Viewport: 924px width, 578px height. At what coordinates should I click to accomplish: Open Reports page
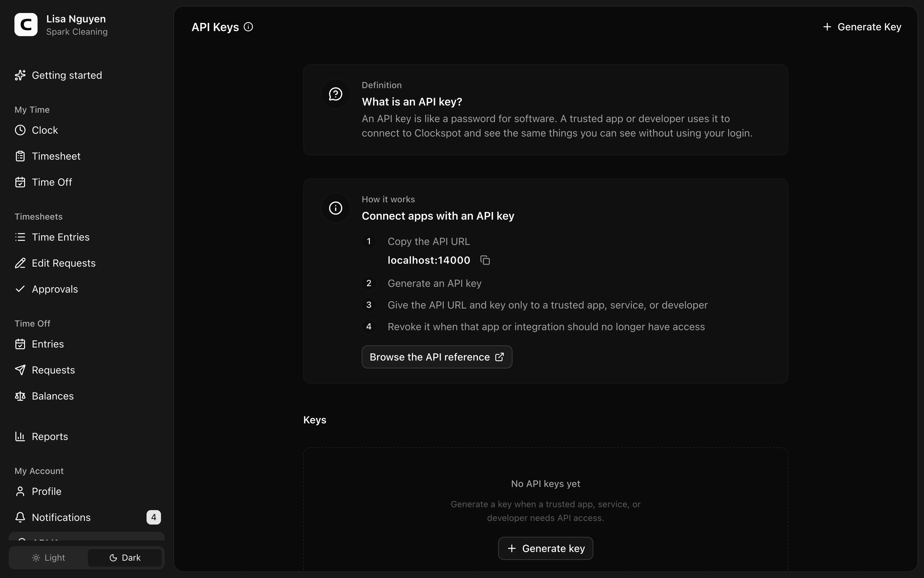(x=87, y=437)
